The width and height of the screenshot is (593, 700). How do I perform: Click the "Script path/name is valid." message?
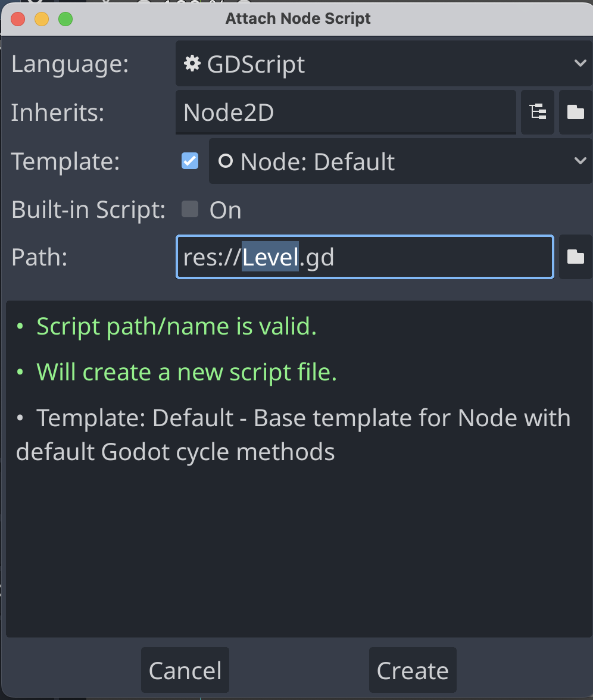click(176, 326)
